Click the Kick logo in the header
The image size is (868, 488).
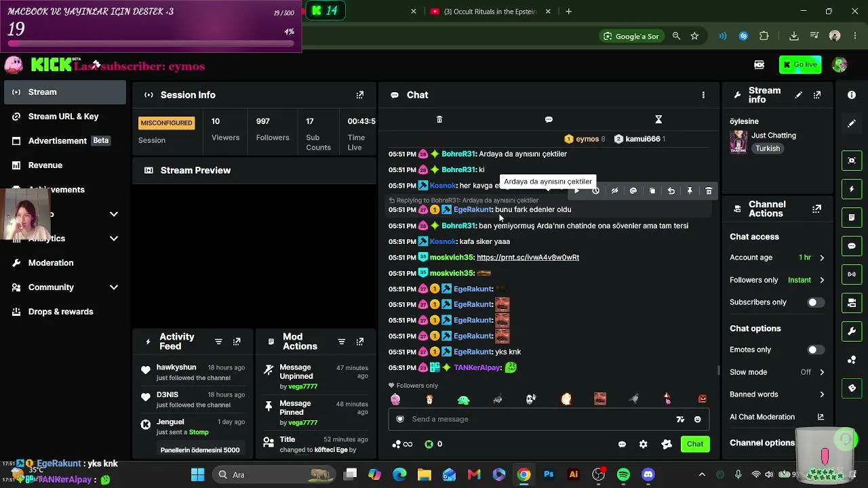coord(51,65)
